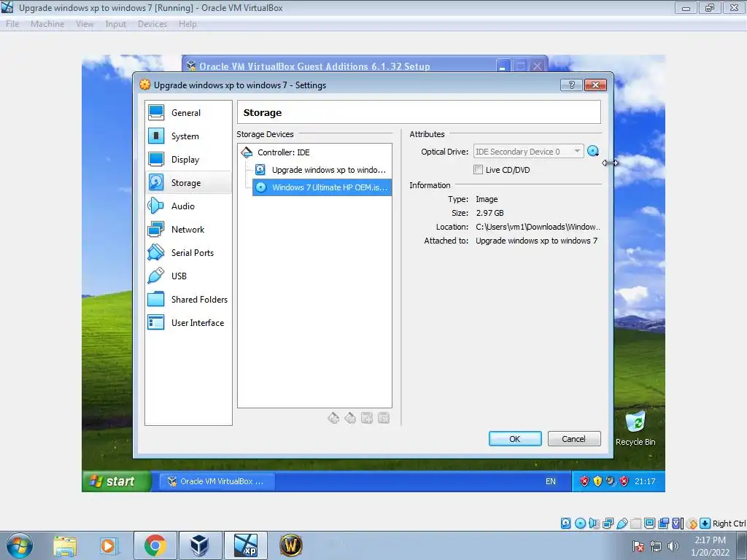This screenshot has width=747, height=560.
Task: Click the Action Center flag tray icon
Action: (638, 546)
